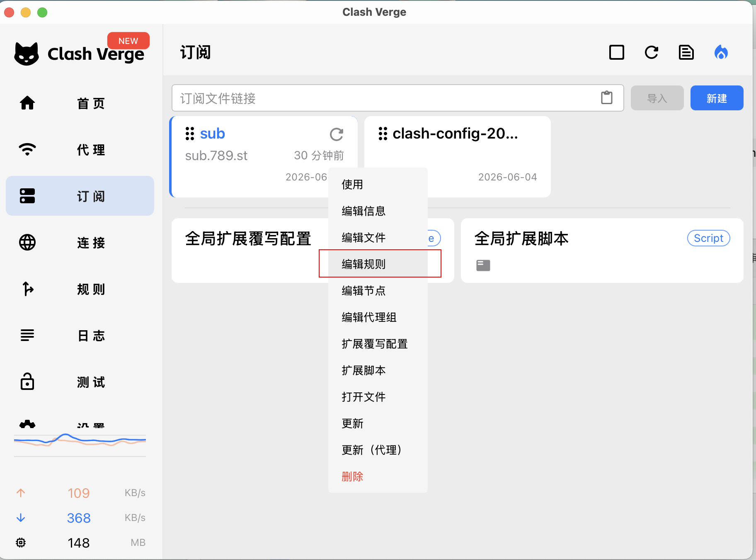Click the square view icon in header
The image size is (756, 560).
coord(617,52)
